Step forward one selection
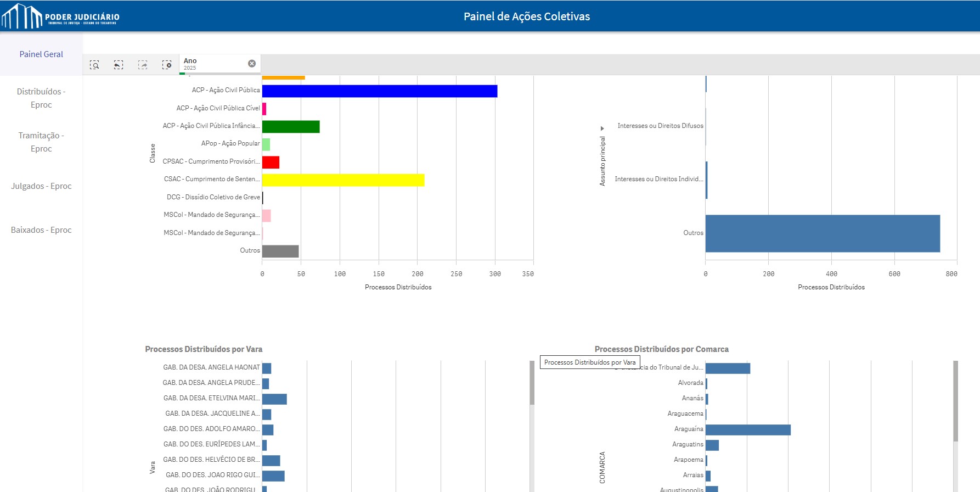This screenshot has height=492, width=980. pos(143,65)
